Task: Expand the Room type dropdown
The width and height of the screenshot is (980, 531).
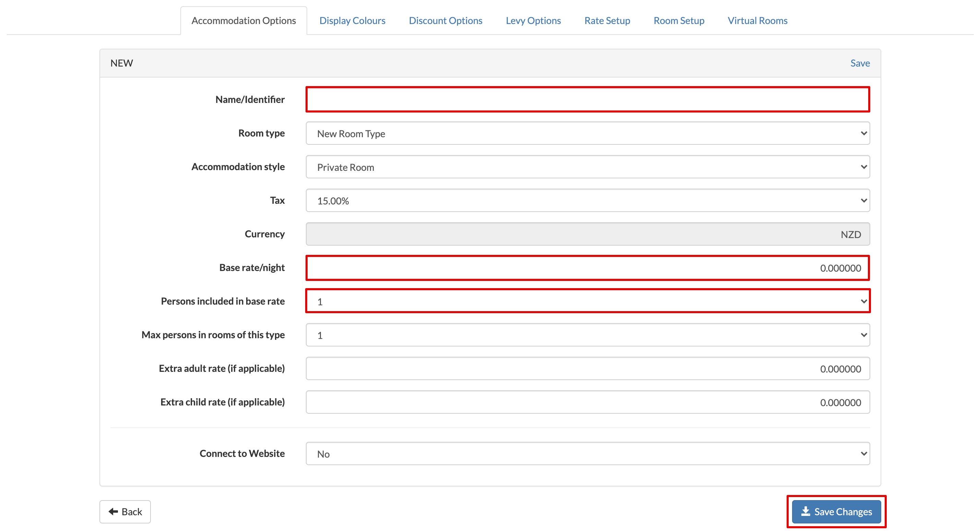Action: pos(587,133)
